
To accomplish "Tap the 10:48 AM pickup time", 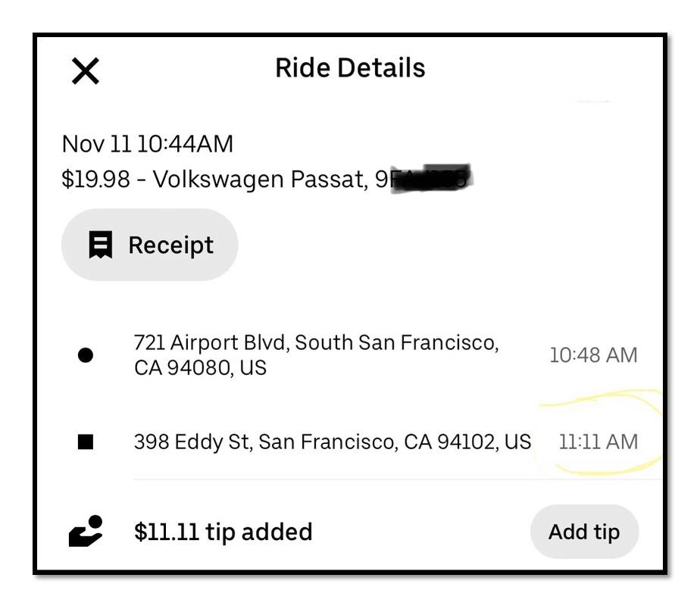I will 593,355.
